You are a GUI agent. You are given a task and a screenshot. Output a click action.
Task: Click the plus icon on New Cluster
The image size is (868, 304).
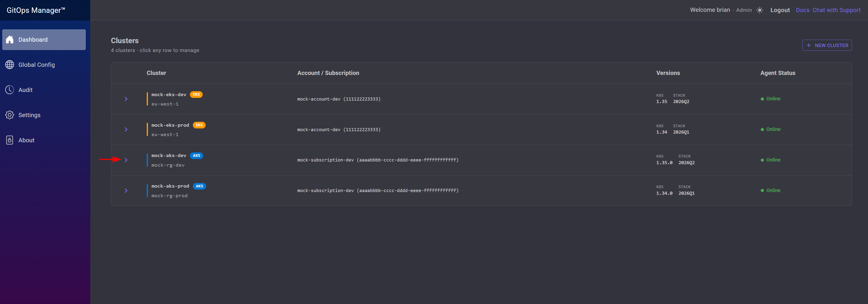point(809,45)
